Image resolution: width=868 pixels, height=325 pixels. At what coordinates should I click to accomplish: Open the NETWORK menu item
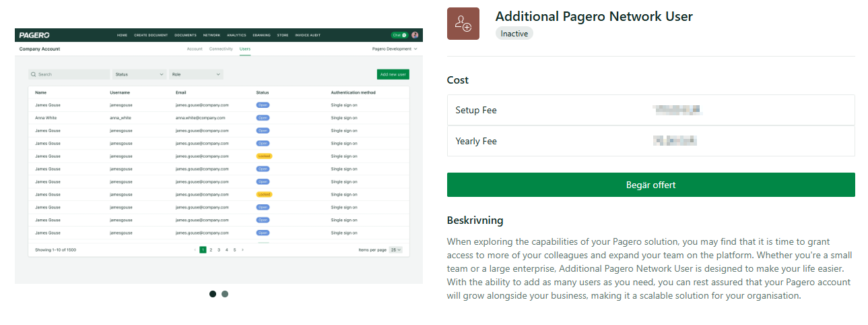click(x=212, y=35)
